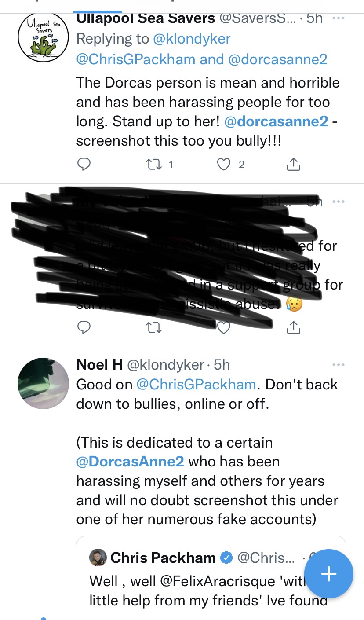Retweet the Ullapool Sea Savers tweet
This screenshot has height=620, width=364.
[x=154, y=165]
